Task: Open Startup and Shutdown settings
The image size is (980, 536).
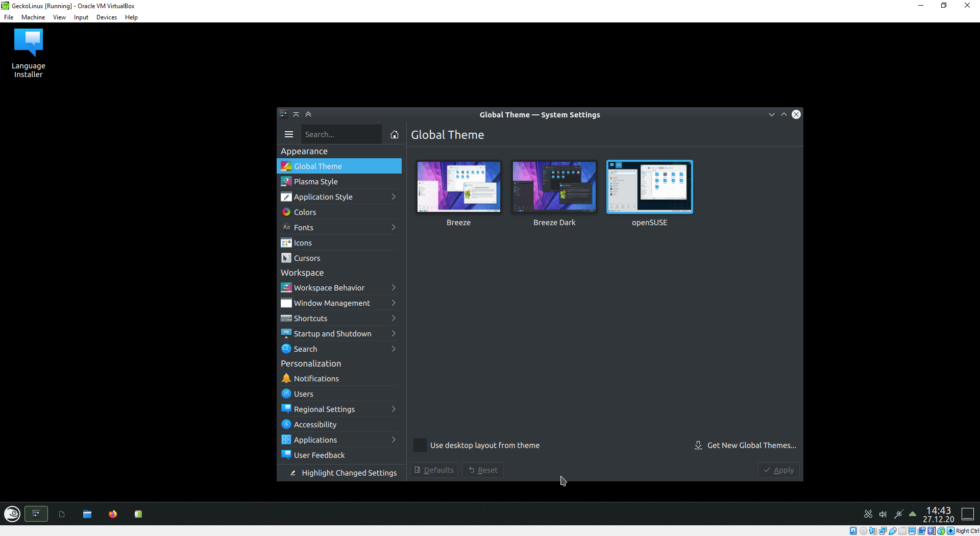Action: (339, 333)
